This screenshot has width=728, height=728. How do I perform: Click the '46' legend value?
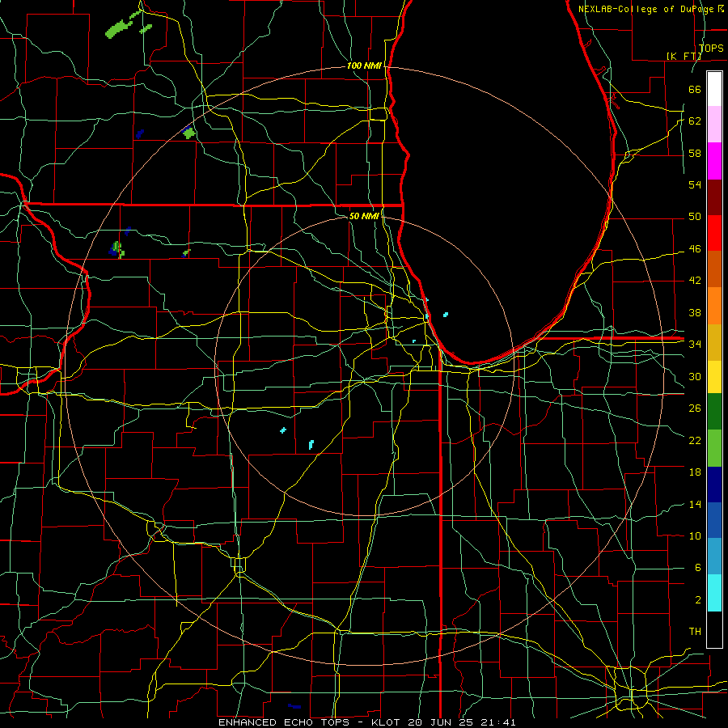[695, 249]
